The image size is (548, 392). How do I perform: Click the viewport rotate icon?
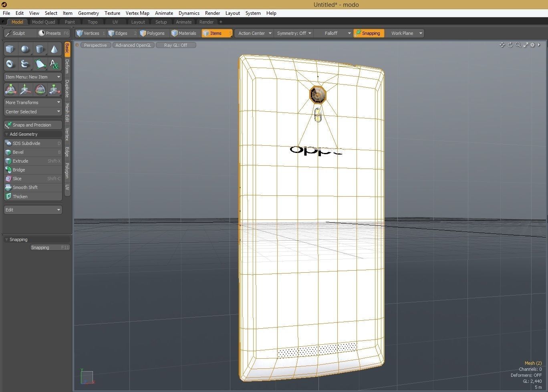pyautogui.click(x=510, y=45)
